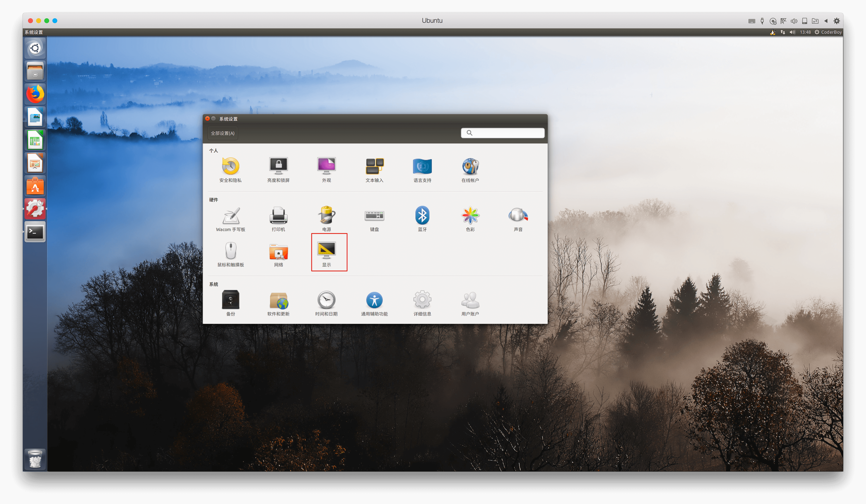Launch Files manager from the dock
This screenshot has width=866, height=504.
pos(35,71)
